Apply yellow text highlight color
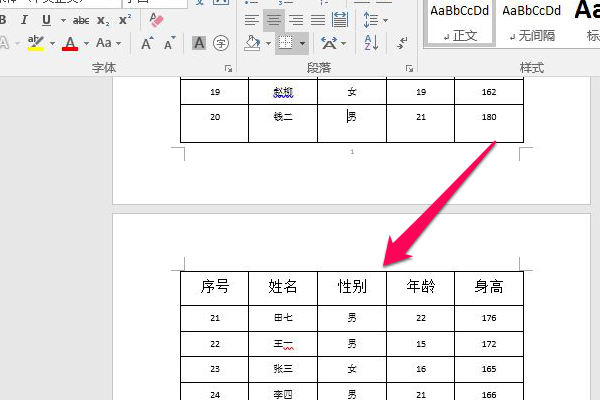Image resolution: width=600 pixels, height=400 pixels. (36, 43)
